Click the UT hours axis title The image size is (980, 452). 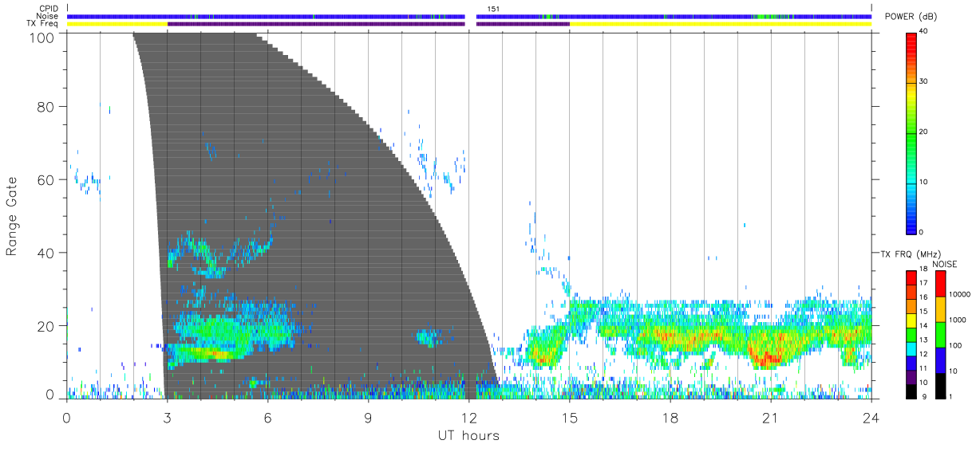pos(468,435)
